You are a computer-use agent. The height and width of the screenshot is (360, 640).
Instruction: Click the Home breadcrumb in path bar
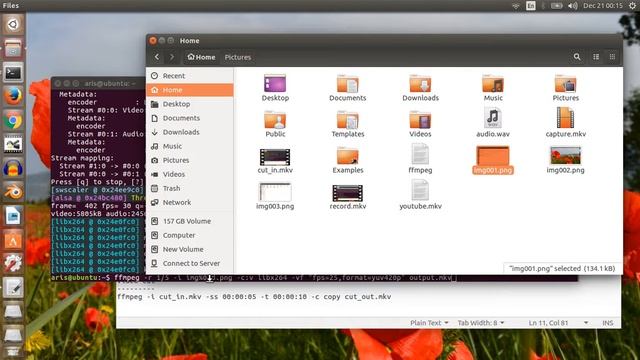(x=201, y=57)
